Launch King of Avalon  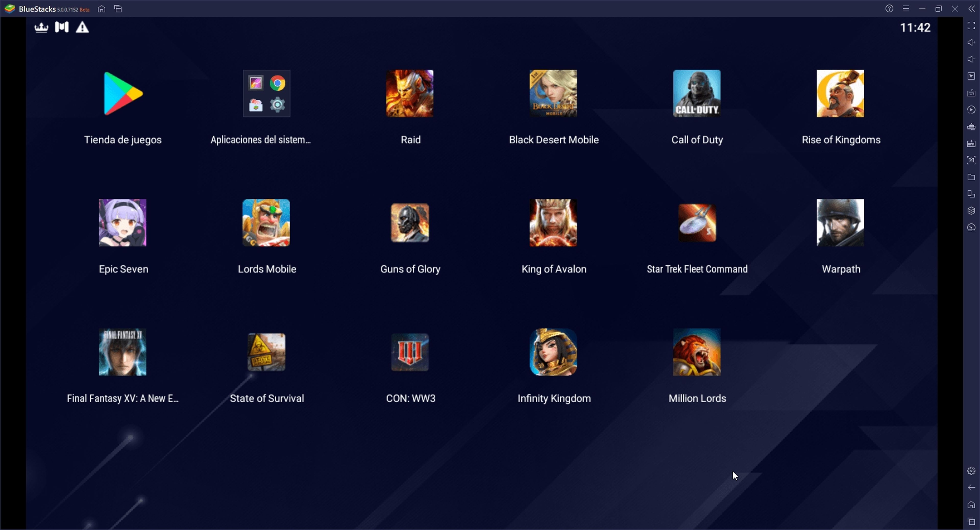pos(553,223)
